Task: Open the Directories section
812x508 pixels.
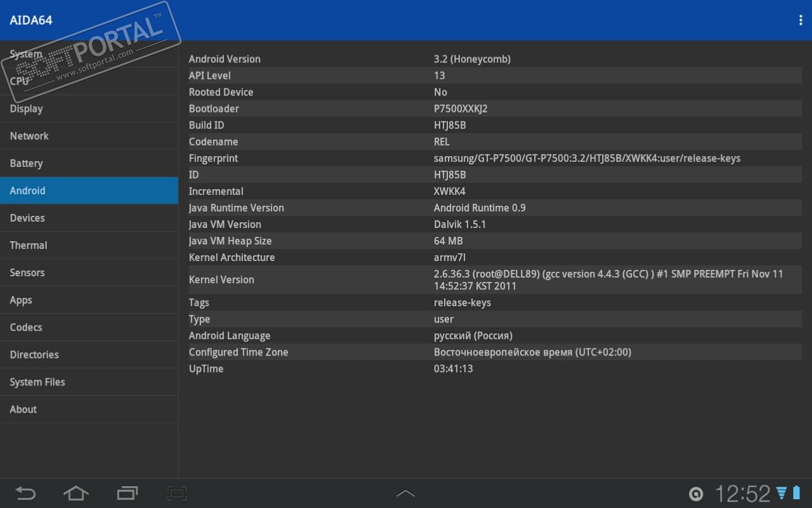Action: [89, 354]
